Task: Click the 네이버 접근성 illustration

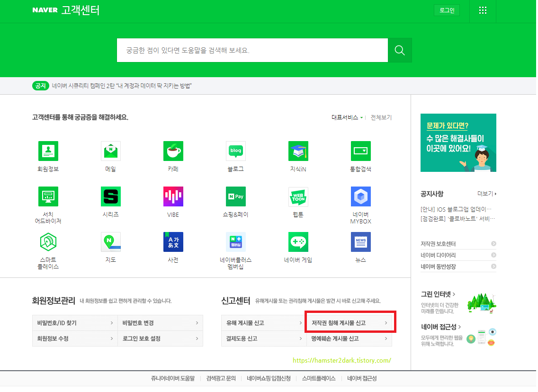Action: pos(482,338)
